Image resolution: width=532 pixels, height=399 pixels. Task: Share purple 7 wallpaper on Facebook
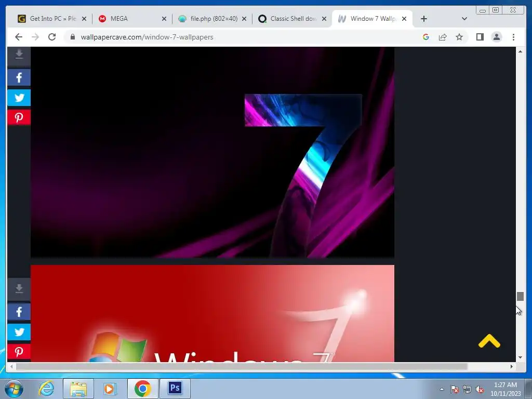pos(19,78)
